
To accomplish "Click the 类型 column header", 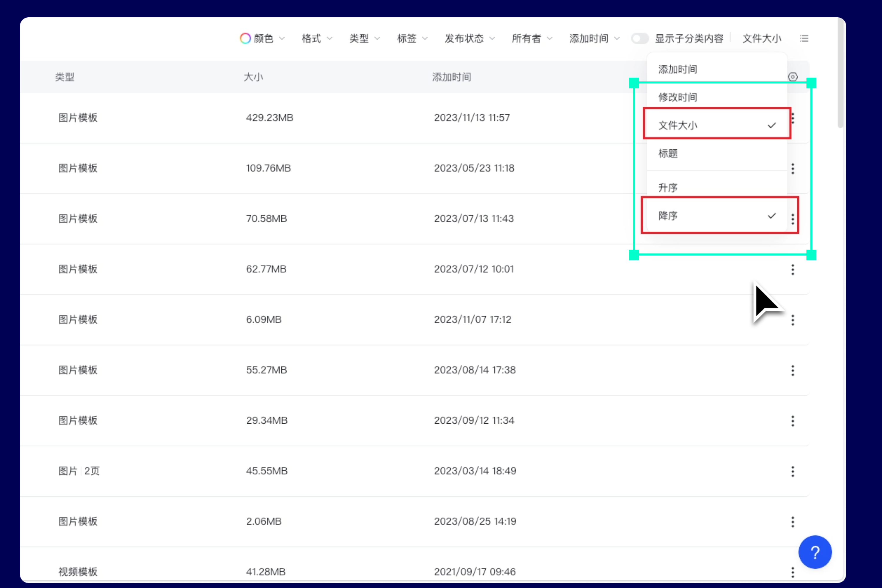I will coord(65,77).
